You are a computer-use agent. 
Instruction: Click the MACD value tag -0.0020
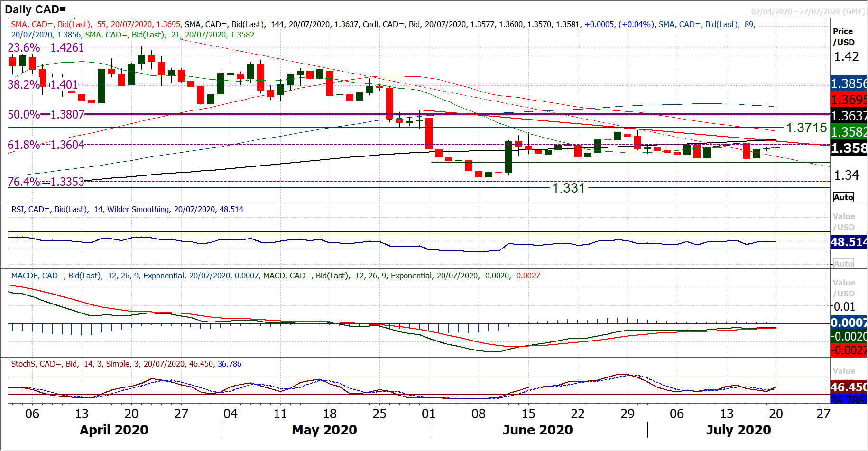coord(849,337)
